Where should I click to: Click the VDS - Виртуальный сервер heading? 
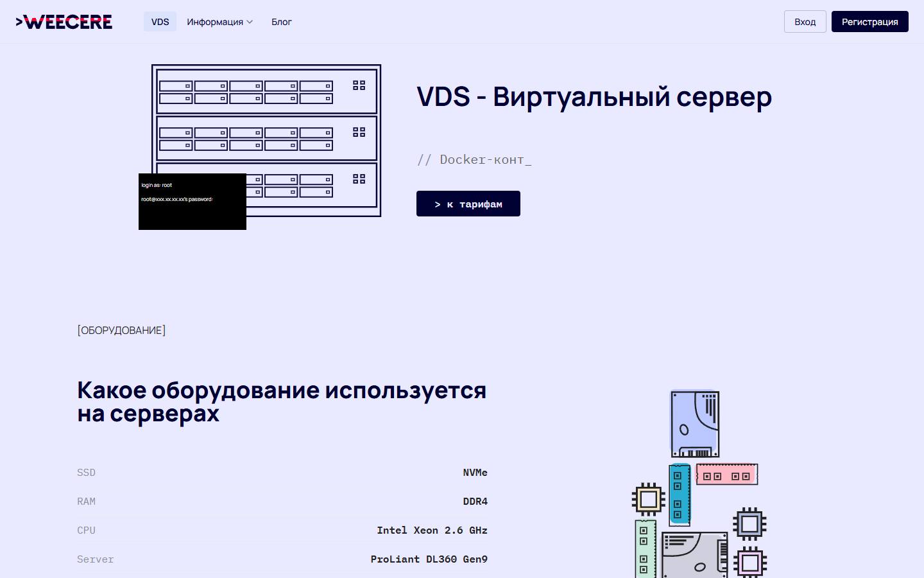[594, 97]
